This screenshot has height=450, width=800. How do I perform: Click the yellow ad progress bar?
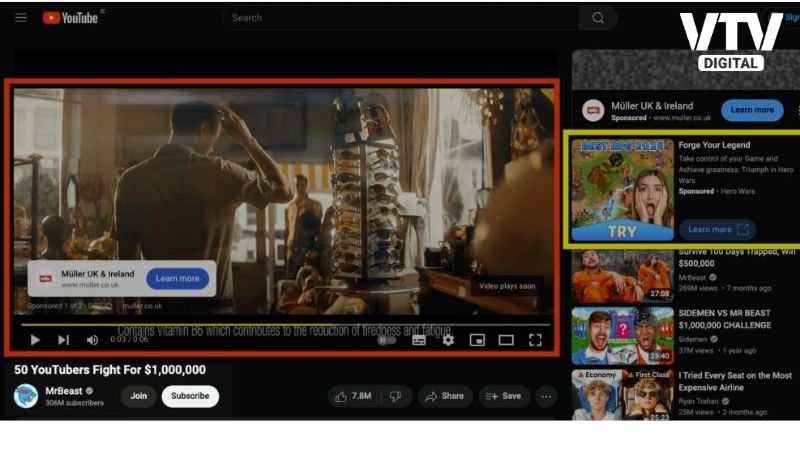pyautogui.click(x=286, y=324)
